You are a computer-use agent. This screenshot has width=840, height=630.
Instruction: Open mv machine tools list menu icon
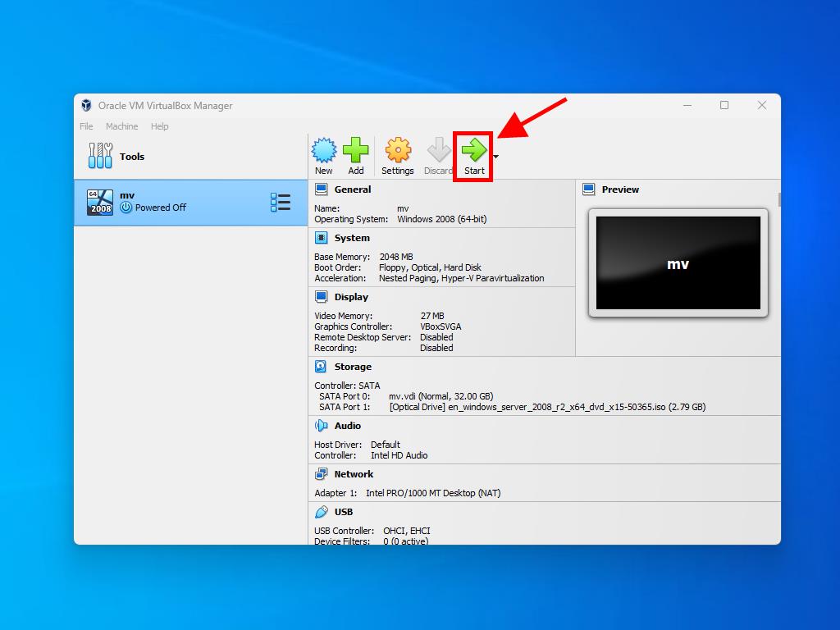(x=281, y=203)
